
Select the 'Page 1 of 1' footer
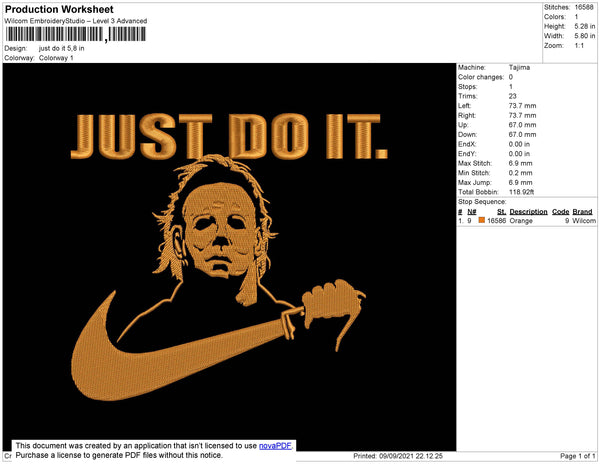pos(577,456)
